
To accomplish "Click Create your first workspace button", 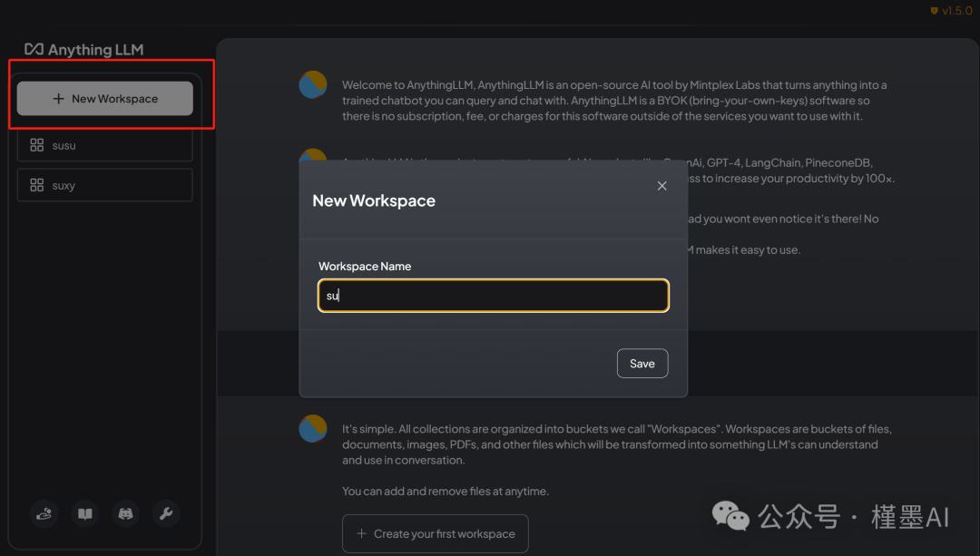I will coord(435,533).
